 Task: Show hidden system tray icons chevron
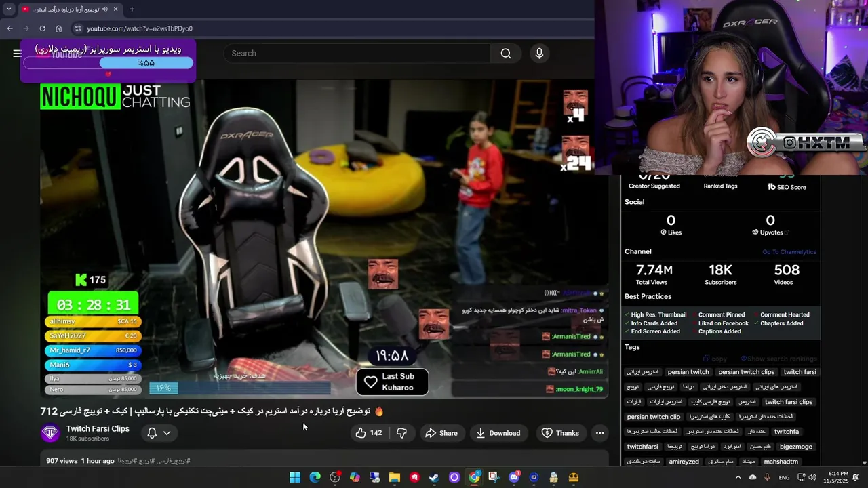738,477
